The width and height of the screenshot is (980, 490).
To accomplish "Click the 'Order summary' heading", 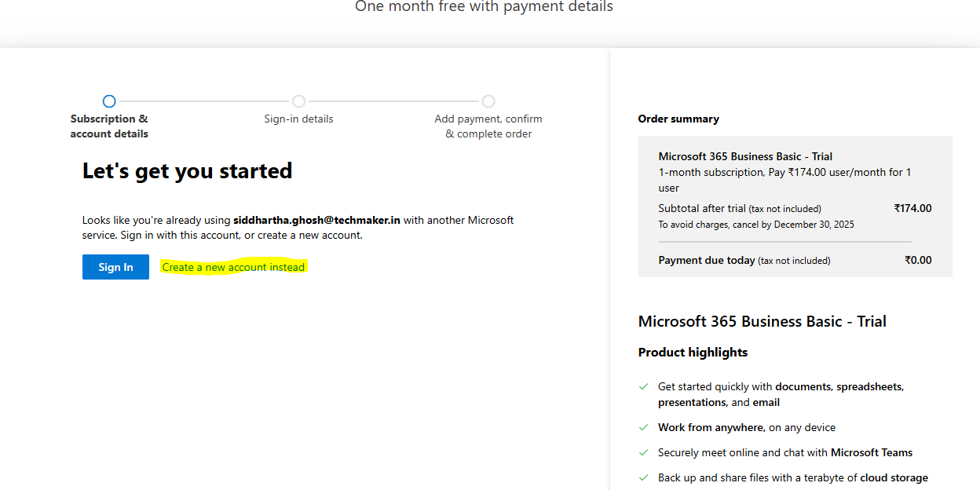I will pyautogui.click(x=678, y=119).
